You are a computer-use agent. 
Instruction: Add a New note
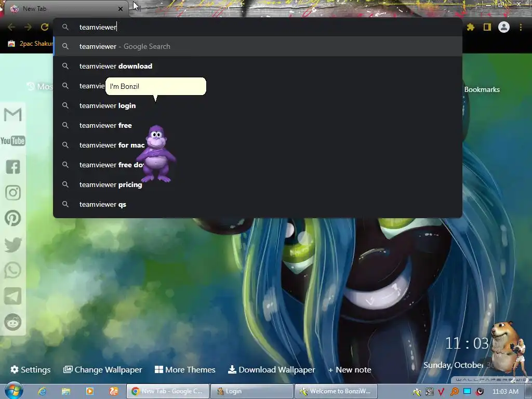pos(350,369)
